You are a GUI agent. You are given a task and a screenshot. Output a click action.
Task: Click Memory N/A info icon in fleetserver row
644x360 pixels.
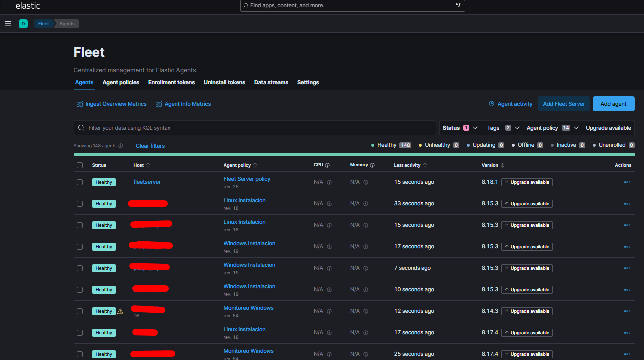point(366,182)
